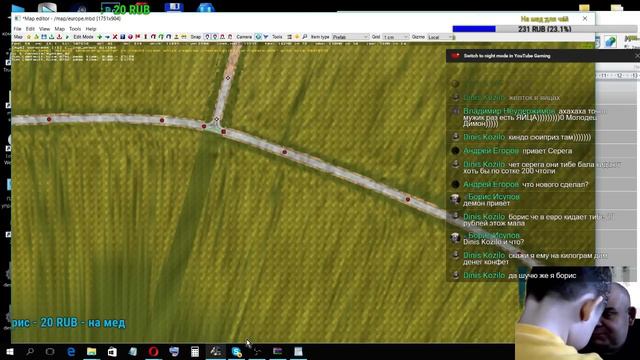Toggle the third Snap option icon
This screenshot has width=640, height=360.
tap(222, 37)
